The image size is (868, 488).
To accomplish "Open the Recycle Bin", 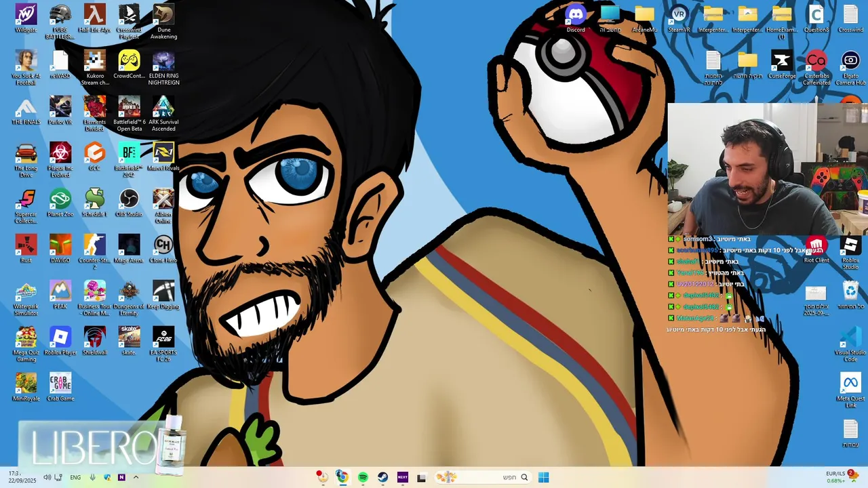I will (x=850, y=295).
